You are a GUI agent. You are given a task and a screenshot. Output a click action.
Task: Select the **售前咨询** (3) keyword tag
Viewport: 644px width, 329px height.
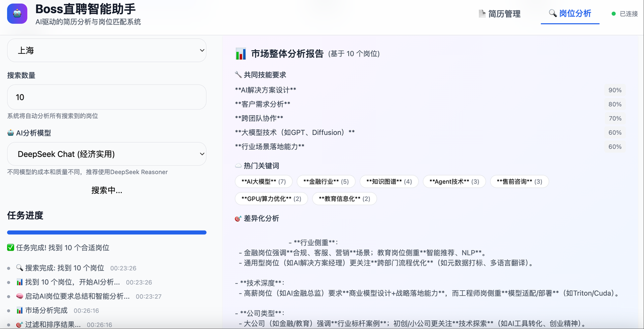coord(519,182)
